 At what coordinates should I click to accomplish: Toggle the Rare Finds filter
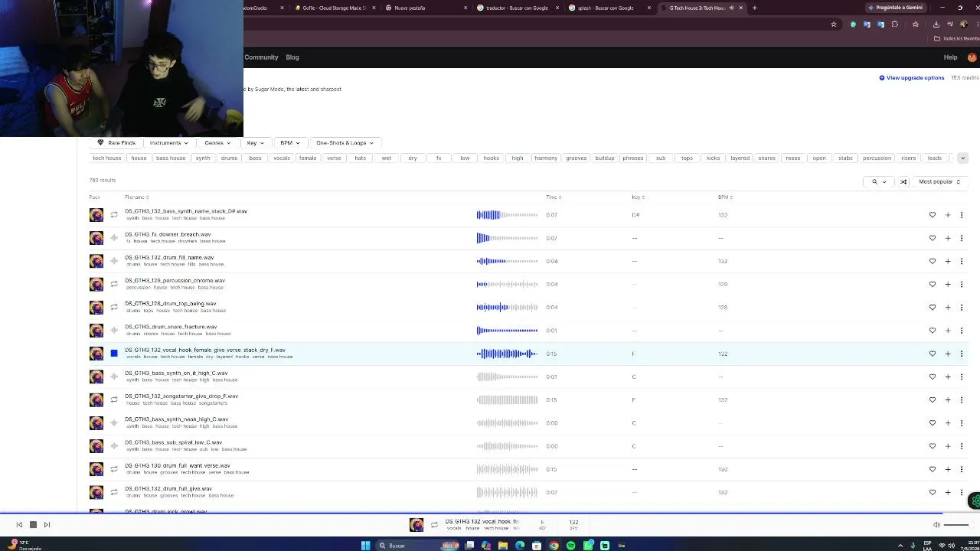(116, 142)
